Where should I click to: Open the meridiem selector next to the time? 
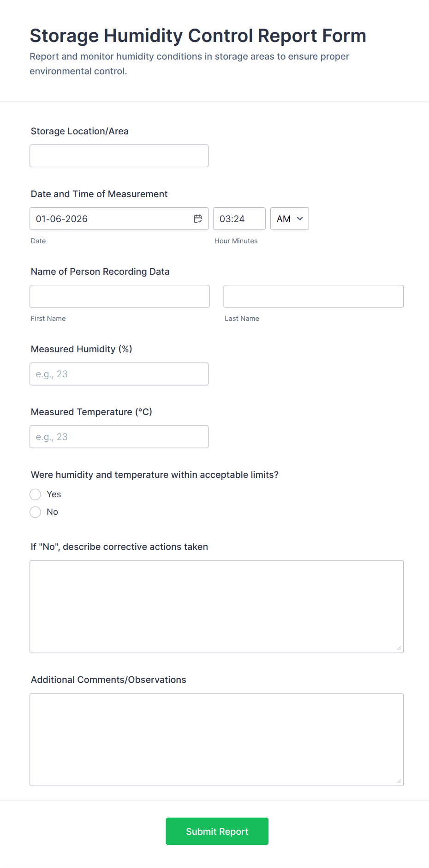pyautogui.click(x=289, y=218)
